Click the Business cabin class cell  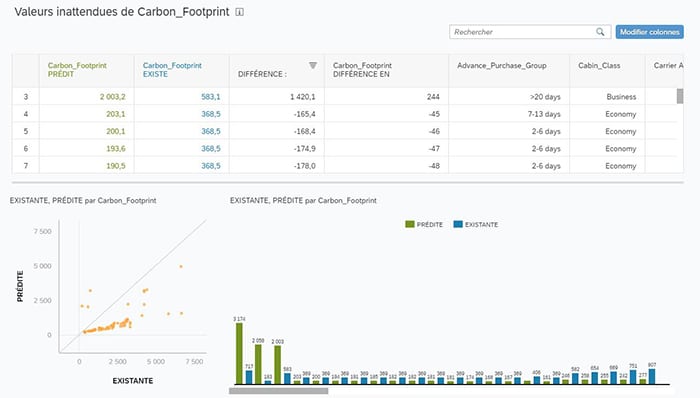(x=621, y=97)
